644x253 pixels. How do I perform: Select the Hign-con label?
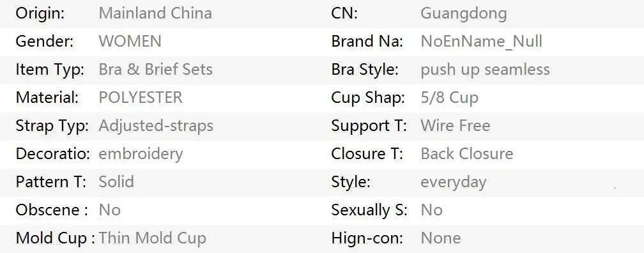point(367,239)
